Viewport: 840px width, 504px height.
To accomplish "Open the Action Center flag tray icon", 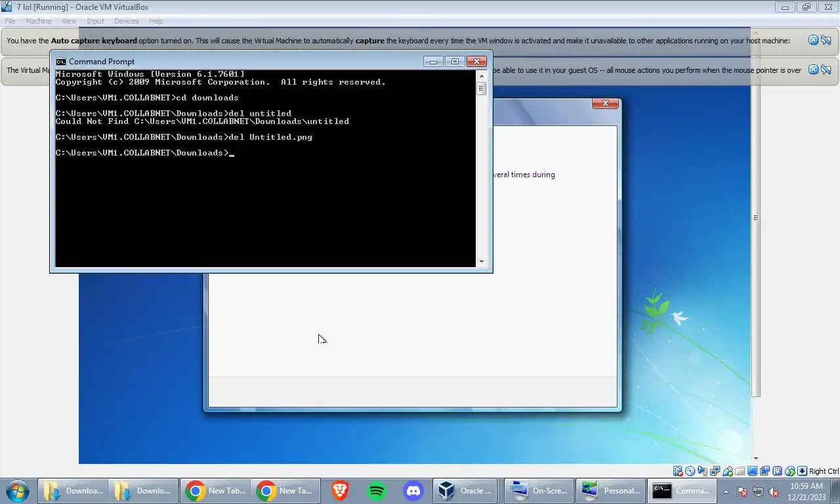I will point(742,491).
